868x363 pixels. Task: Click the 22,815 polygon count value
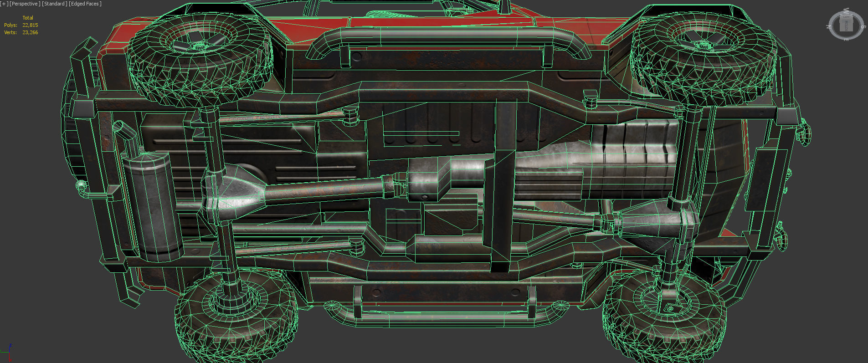tap(30, 25)
